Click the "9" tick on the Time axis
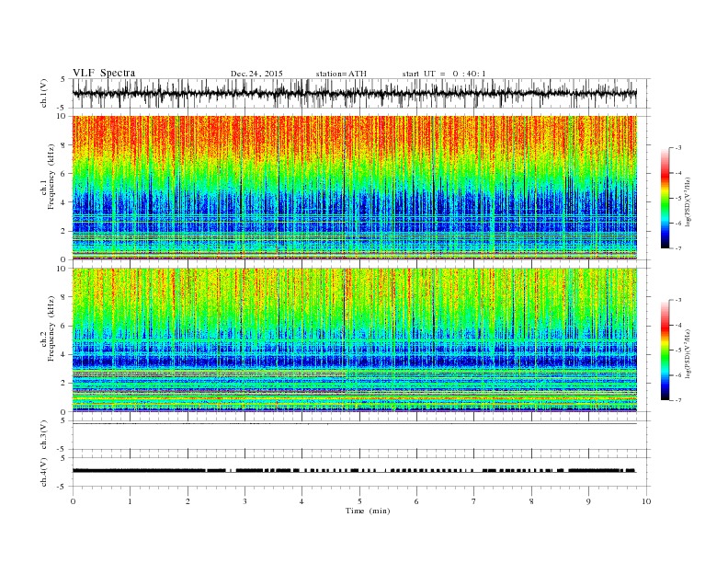This screenshot has height=563, width=728. [x=588, y=501]
